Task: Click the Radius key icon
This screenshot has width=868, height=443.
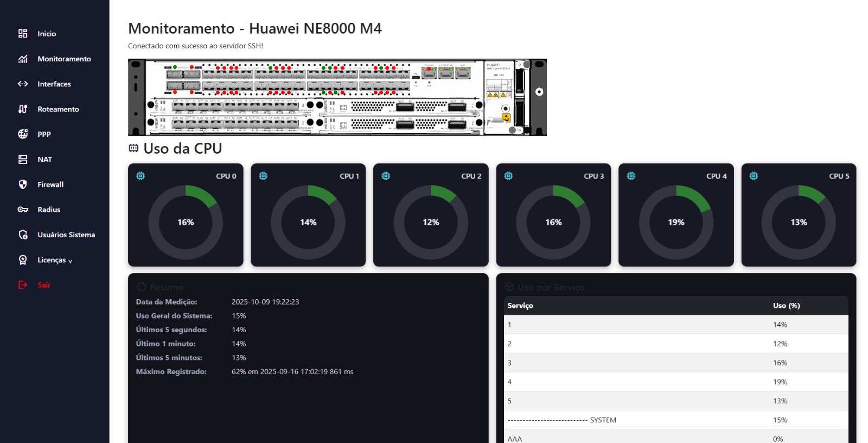Action: [x=23, y=210]
